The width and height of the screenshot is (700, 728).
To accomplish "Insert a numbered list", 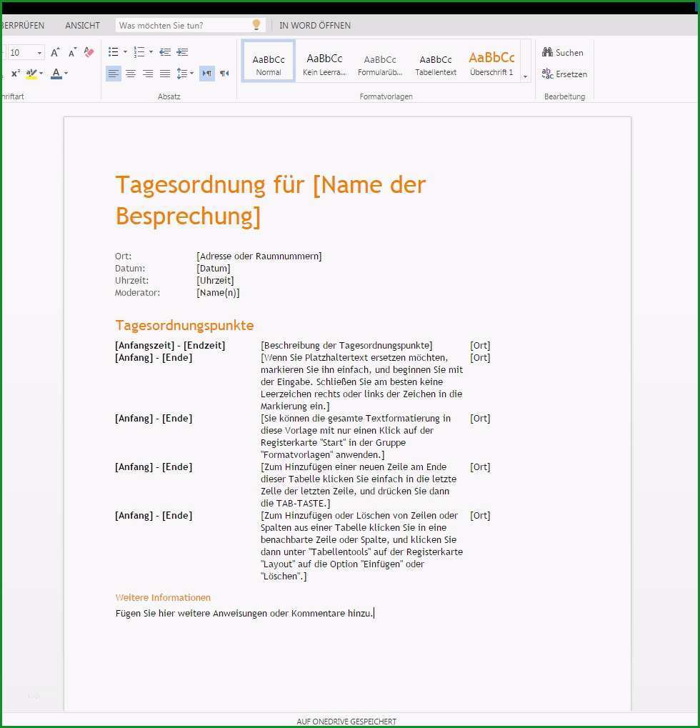I will point(139,52).
